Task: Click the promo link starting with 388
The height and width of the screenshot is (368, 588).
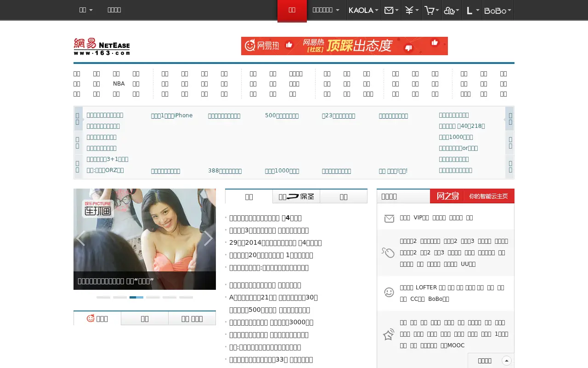Action: point(225,171)
